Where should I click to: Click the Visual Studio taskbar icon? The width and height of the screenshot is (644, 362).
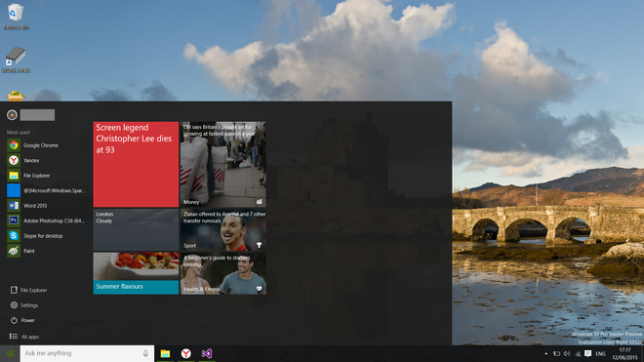207,353
